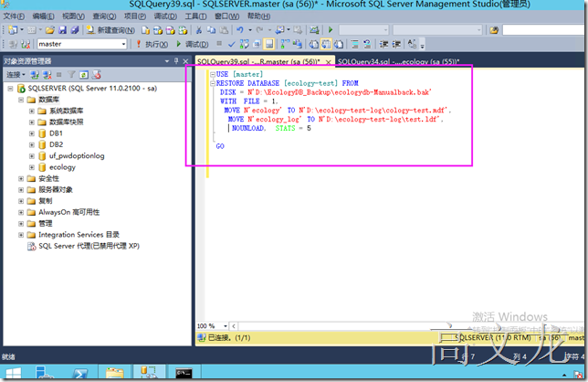This screenshot has width=588, height=382.
Task: Expand the uf_pwdoptionlog database node
Action: (32, 156)
